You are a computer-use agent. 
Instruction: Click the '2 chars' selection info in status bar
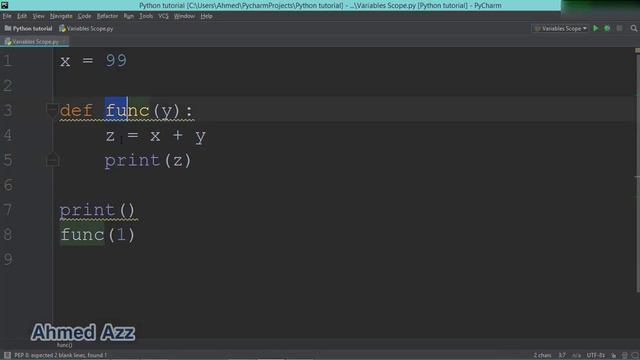542,356
